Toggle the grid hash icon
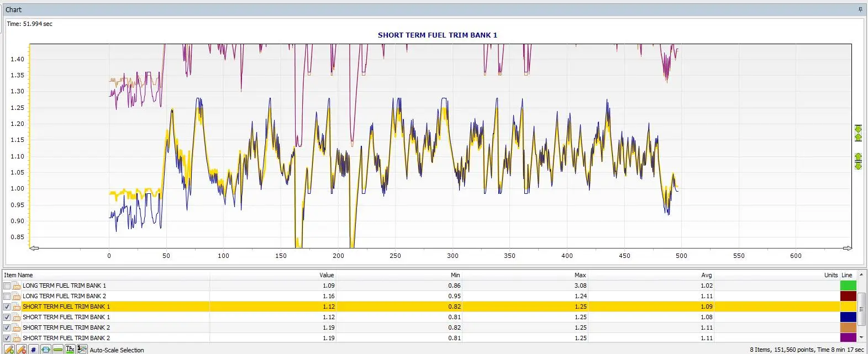Viewport: 868px width, 354px height. tap(33, 349)
